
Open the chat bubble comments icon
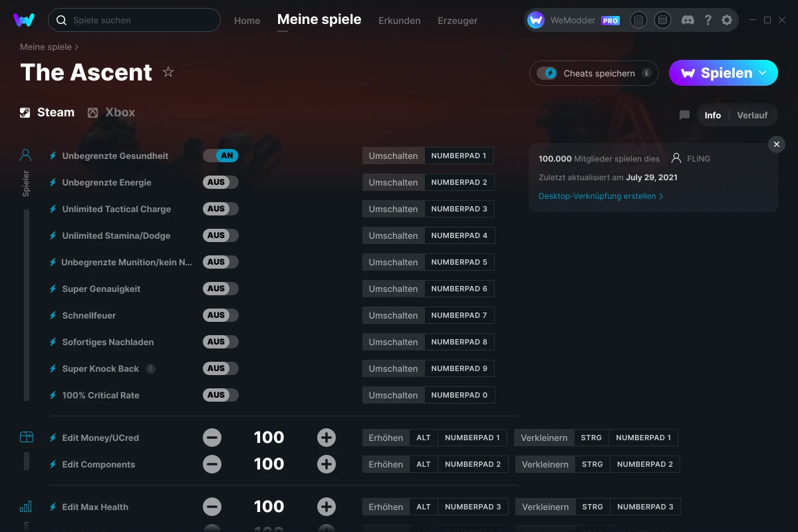684,115
